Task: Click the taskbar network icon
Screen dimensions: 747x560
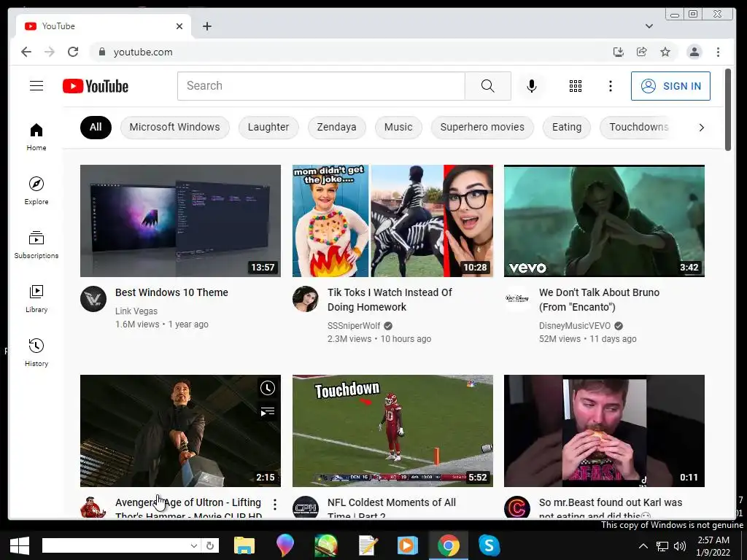Action: click(x=662, y=546)
